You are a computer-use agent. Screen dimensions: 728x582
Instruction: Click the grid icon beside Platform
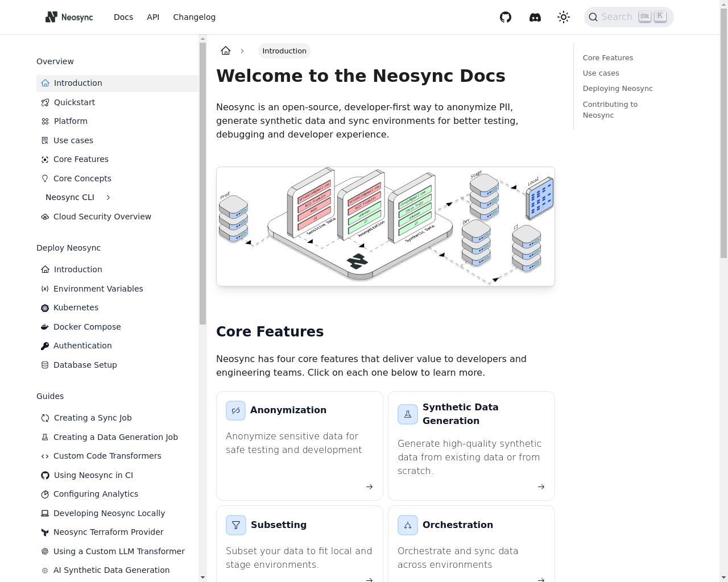coord(45,121)
